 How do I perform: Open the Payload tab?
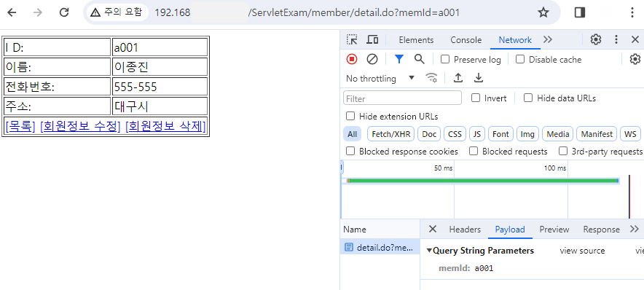(x=510, y=230)
